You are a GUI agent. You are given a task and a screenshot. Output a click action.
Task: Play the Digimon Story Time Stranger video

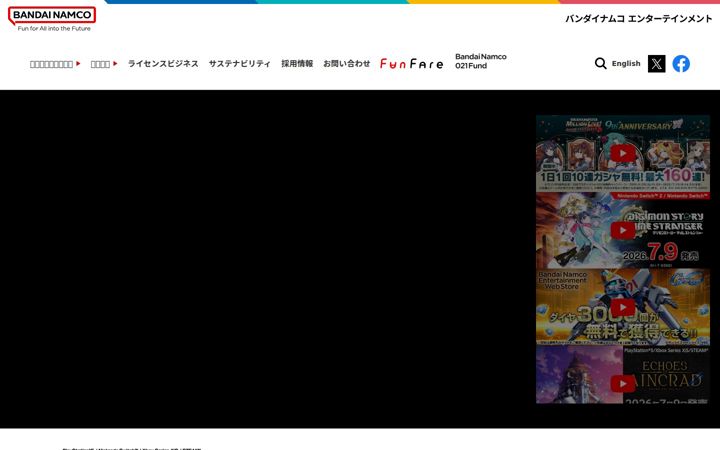point(623,230)
